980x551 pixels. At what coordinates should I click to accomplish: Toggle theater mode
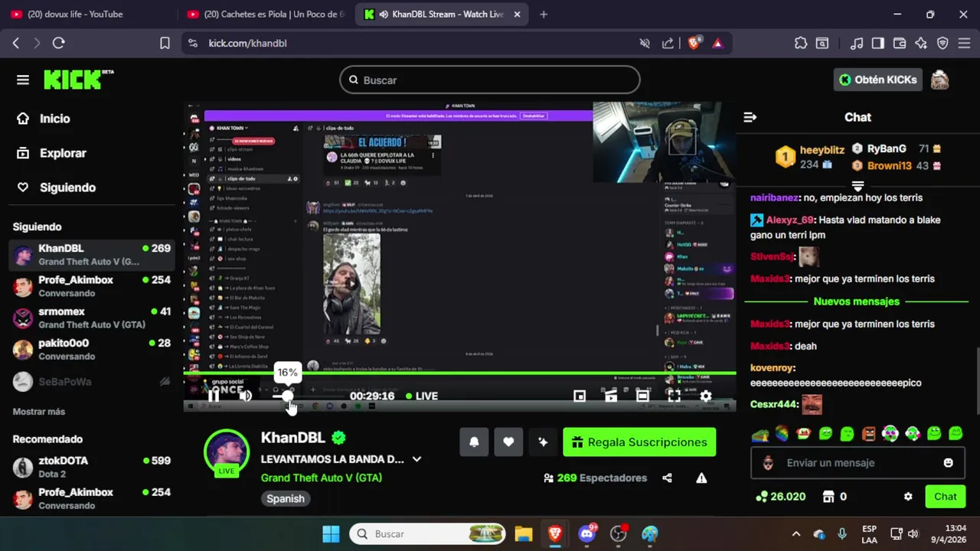click(x=642, y=396)
